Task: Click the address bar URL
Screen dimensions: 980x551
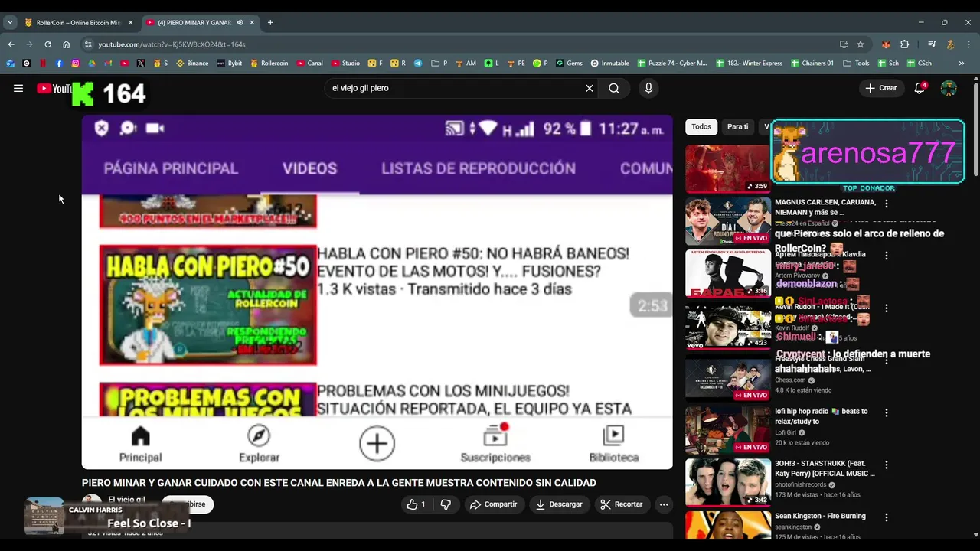Action: (x=171, y=44)
